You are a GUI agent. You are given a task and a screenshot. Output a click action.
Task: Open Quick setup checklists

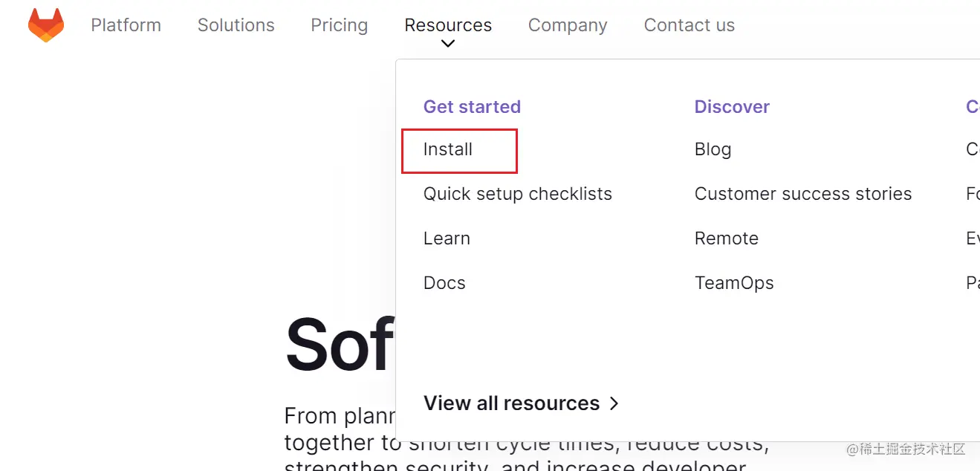tap(517, 194)
